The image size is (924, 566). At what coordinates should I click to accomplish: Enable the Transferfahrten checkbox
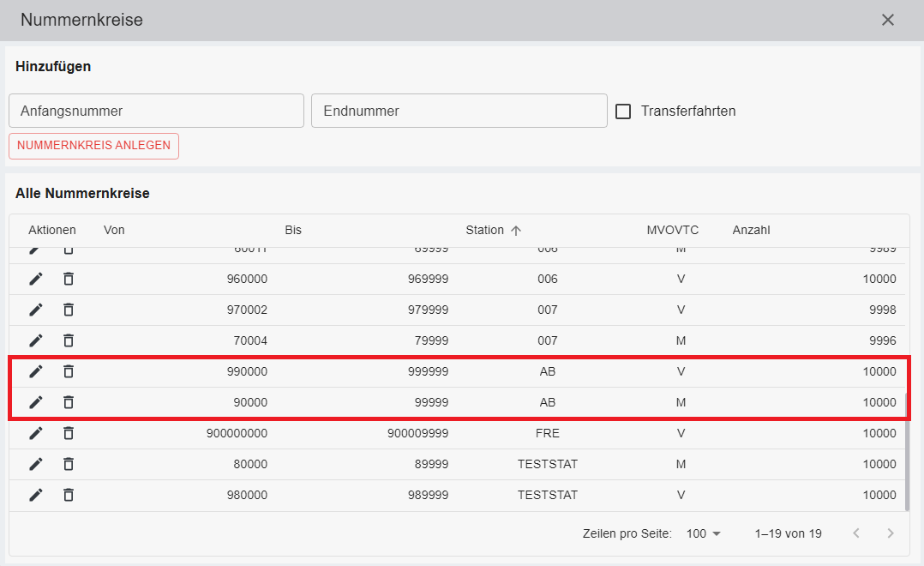pos(623,111)
